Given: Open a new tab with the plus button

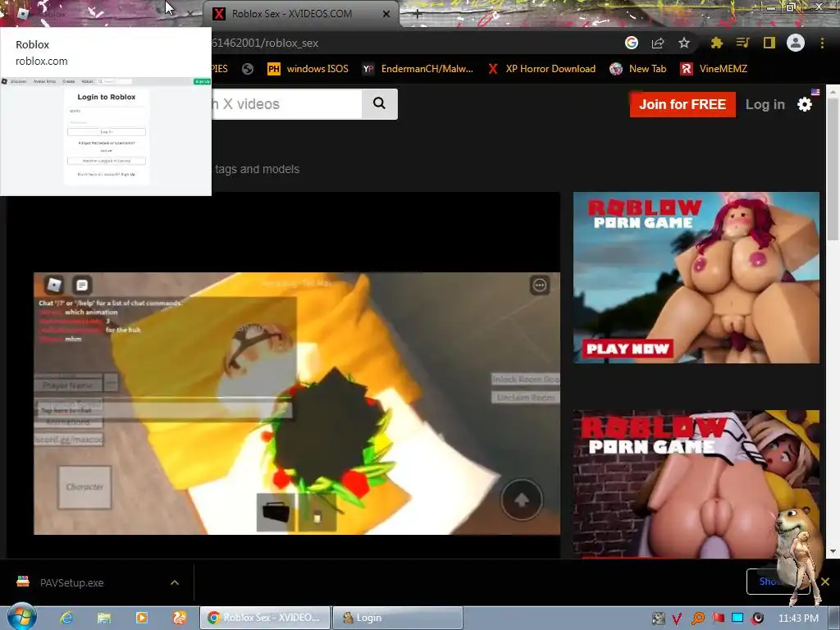Looking at the screenshot, I should (418, 15).
